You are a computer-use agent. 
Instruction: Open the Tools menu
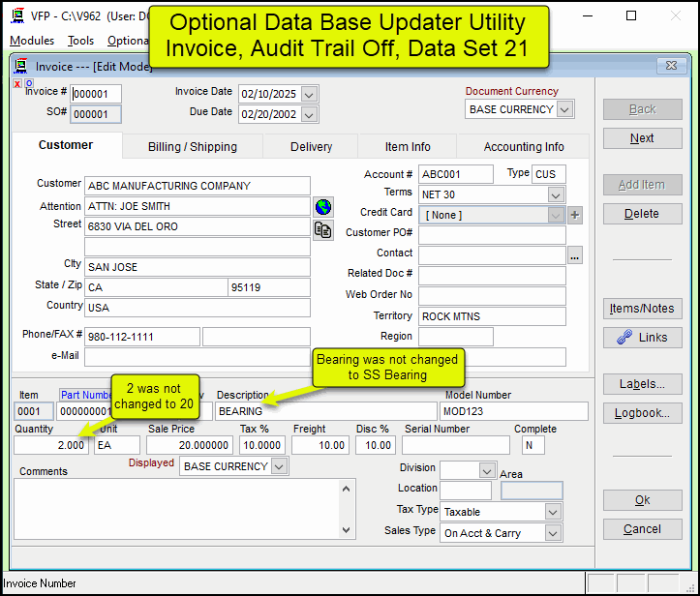tap(80, 41)
